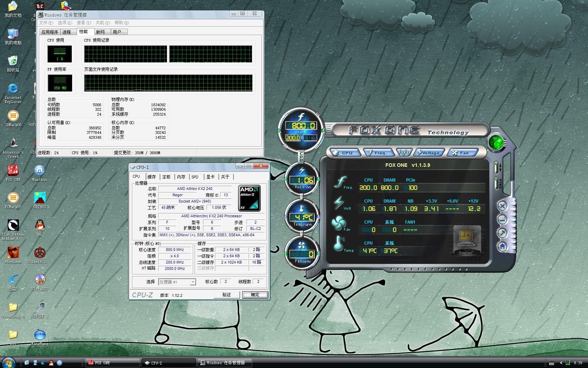Open the ORTHOS desktop shortcut
The height and width of the screenshot is (368, 588).
click(40, 199)
